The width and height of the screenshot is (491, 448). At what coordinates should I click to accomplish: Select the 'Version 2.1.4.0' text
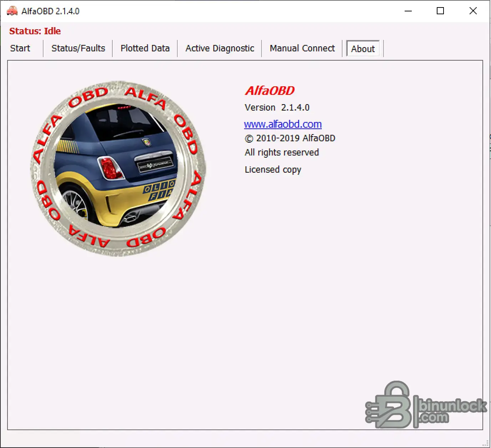277,107
